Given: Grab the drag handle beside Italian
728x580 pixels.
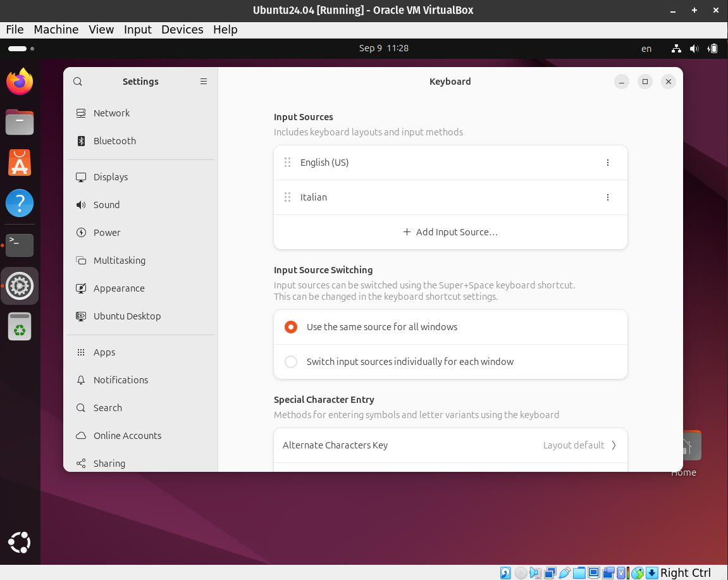Looking at the screenshot, I should [x=288, y=197].
